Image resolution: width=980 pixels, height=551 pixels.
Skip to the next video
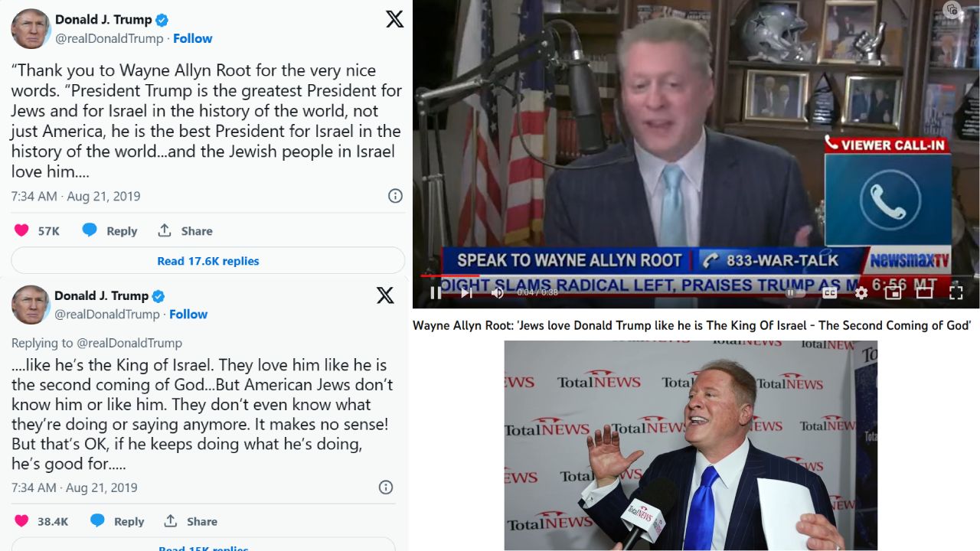tap(466, 292)
